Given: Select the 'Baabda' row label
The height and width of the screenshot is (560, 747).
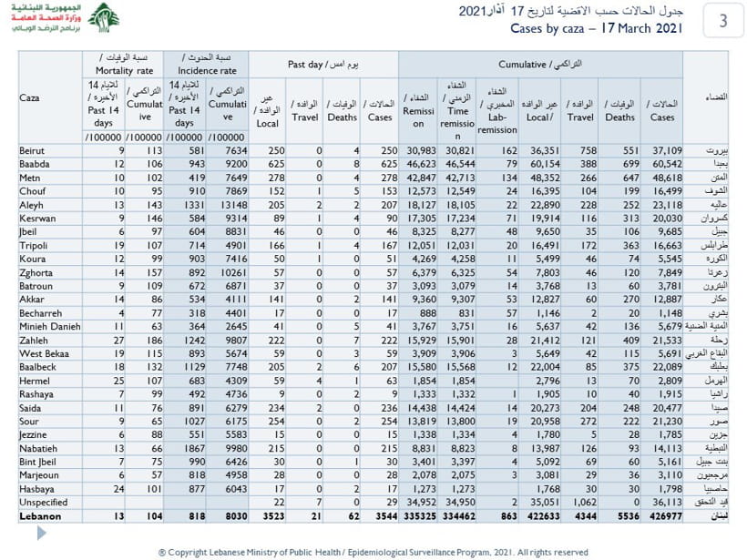Looking at the screenshot, I should coord(35,164).
